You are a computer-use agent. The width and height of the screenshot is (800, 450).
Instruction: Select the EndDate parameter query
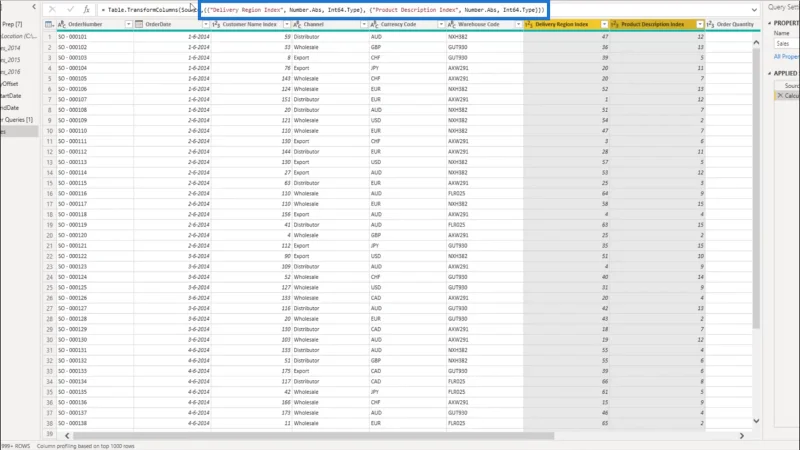pos(10,108)
